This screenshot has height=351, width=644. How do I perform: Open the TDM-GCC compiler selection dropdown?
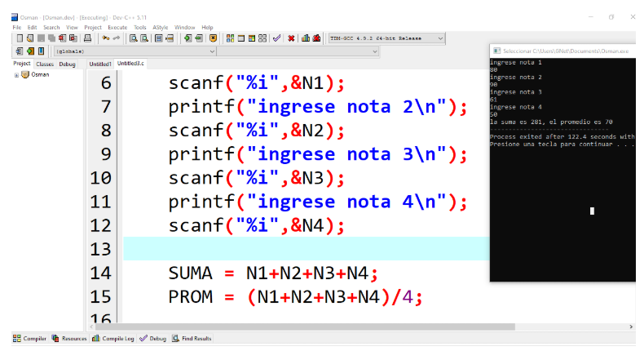point(441,38)
